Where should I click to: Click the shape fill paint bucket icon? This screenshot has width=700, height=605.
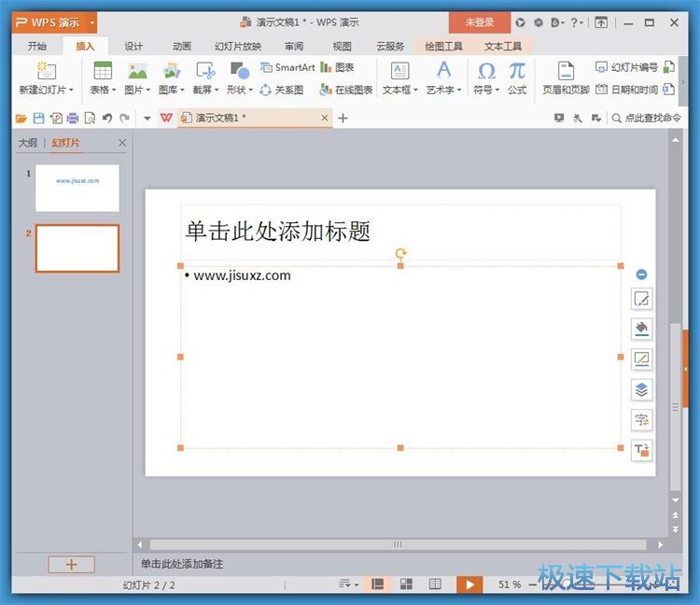pyautogui.click(x=641, y=329)
